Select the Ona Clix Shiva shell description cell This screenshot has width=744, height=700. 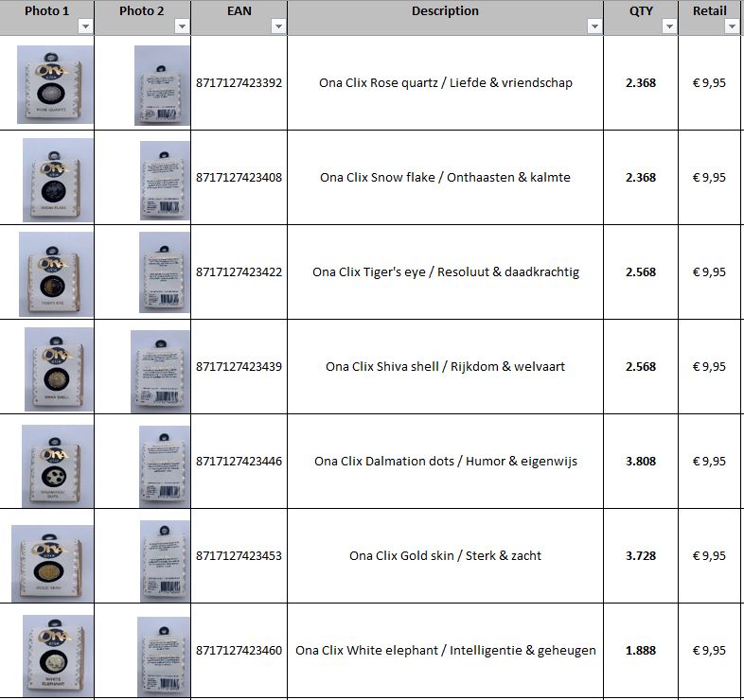445,367
